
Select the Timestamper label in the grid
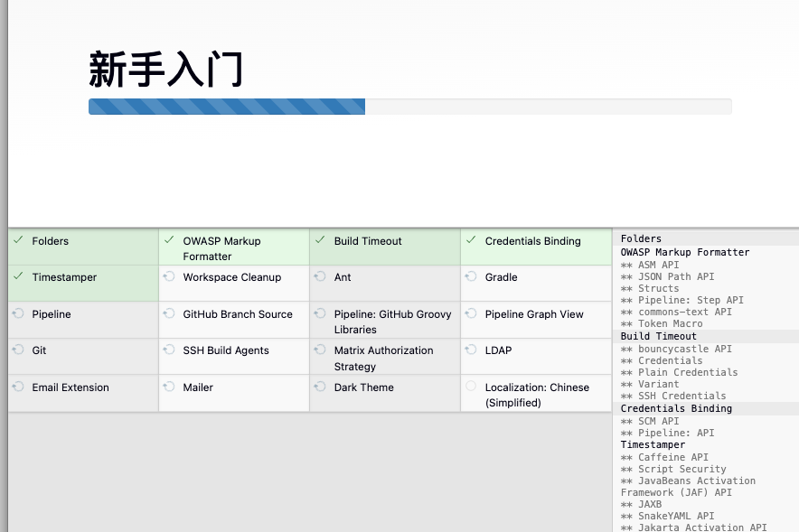(x=64, y=277)
